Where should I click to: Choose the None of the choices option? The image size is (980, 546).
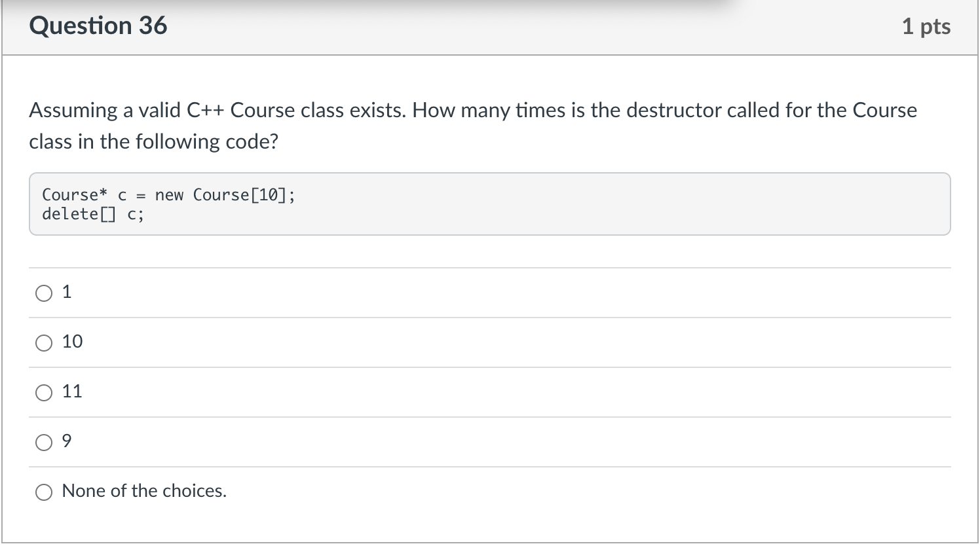pyautogui.click(x=43, y=492)
